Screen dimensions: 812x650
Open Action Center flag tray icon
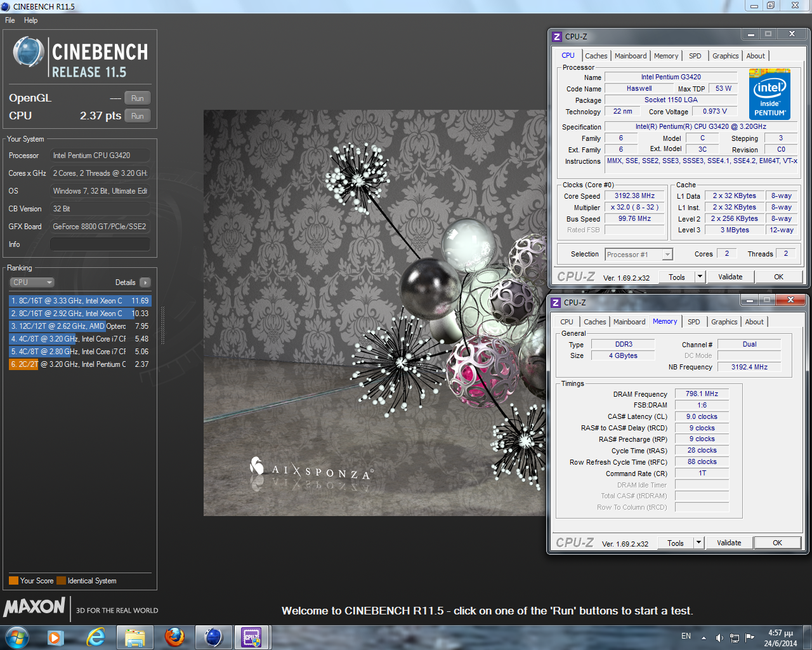click(x=750, y=637)
